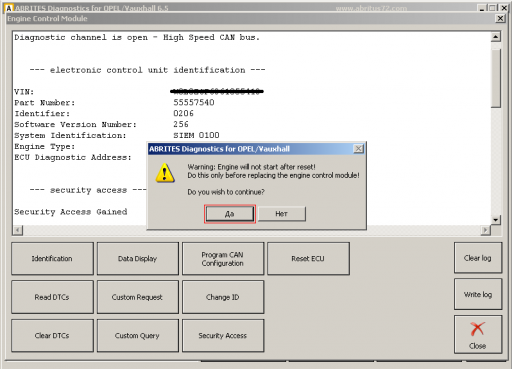Click the ABRITES app icon in title bar
The width and height of the screenshot is (512, 369).
[10, 8]
